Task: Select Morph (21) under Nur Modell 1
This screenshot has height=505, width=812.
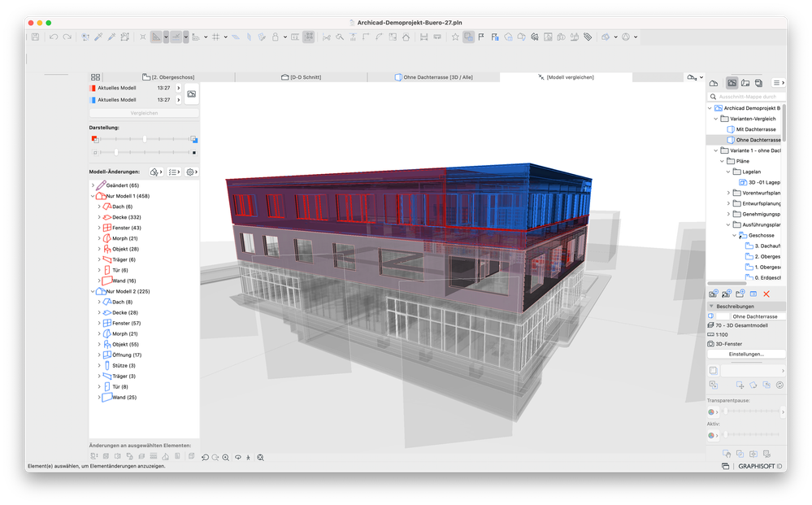Action: coord(144,239)
